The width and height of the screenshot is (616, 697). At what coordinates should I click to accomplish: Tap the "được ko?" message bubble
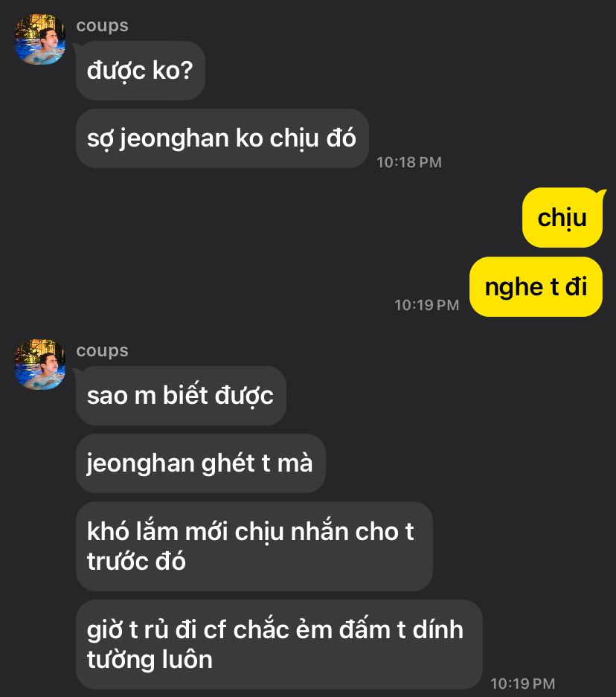pyautogui.click(x=141, y=70)
